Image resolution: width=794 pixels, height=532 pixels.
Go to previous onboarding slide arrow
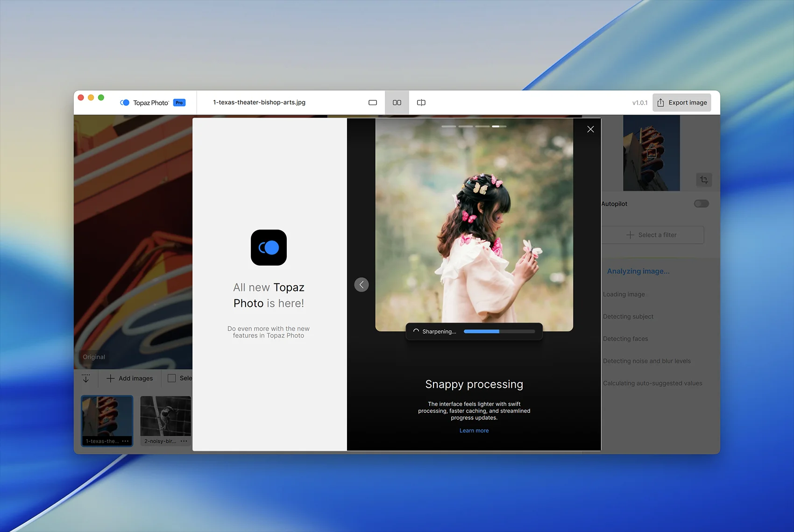362,284
